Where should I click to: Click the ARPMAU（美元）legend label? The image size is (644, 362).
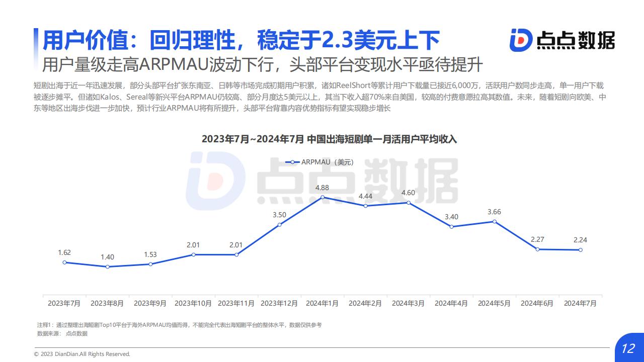[x=328, y=162]
